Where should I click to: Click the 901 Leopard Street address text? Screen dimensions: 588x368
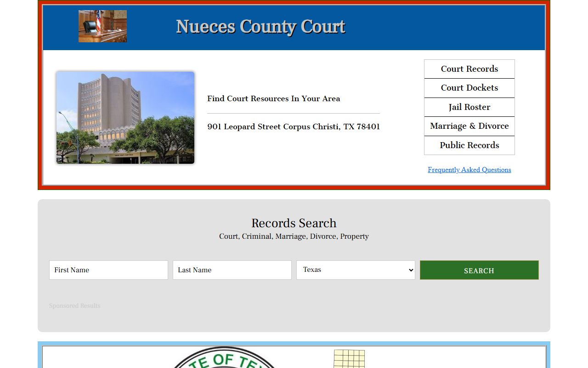click(294, 126)
